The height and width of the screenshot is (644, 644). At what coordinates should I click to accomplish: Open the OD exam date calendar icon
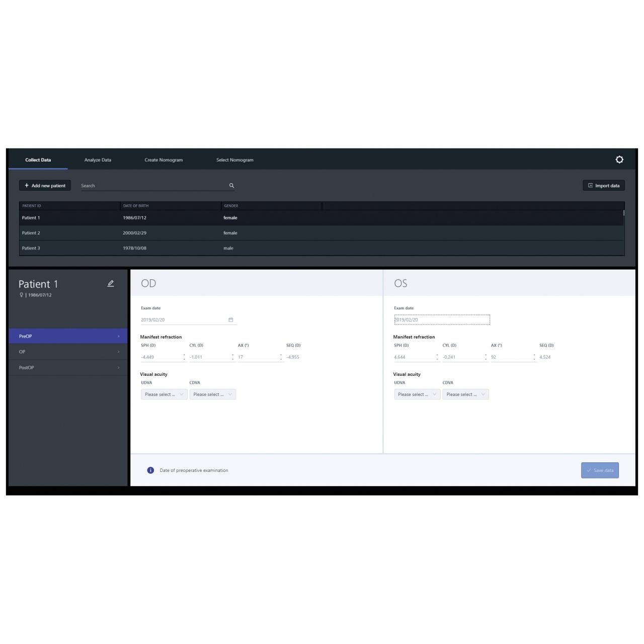231,320
